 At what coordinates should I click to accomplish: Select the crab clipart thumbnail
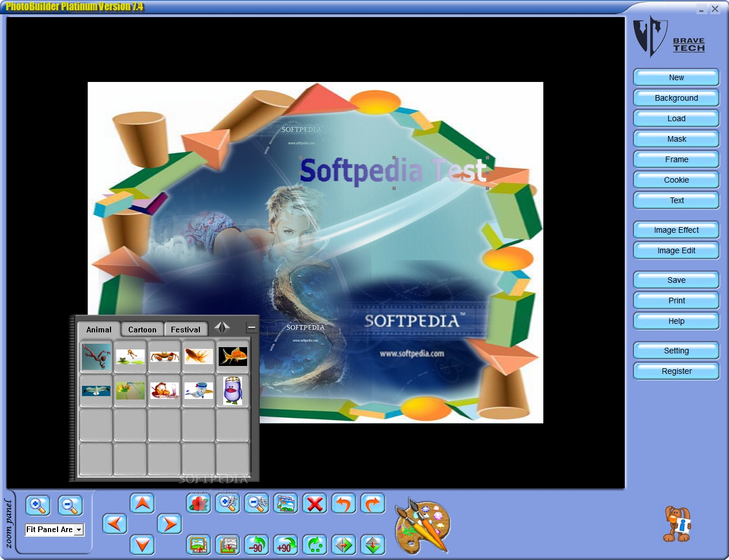(x=165, y=357)
